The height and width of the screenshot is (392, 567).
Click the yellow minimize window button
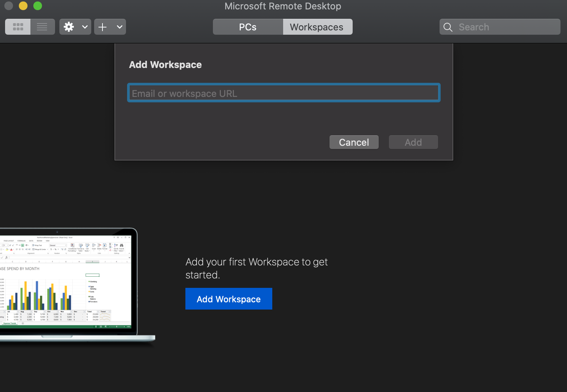23,6
